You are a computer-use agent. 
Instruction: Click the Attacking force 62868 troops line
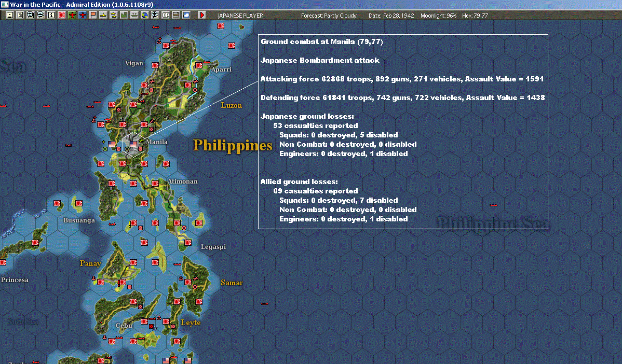402,79
